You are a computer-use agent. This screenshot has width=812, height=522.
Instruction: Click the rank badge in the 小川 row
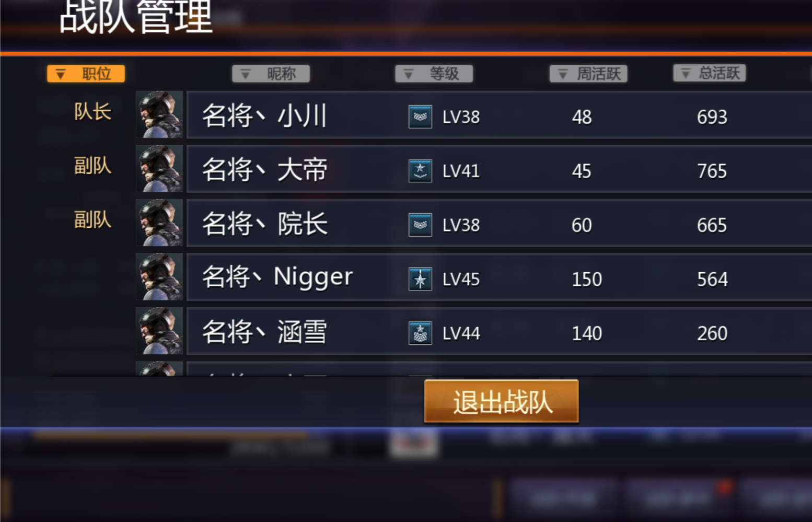click(x=420, y=117)
